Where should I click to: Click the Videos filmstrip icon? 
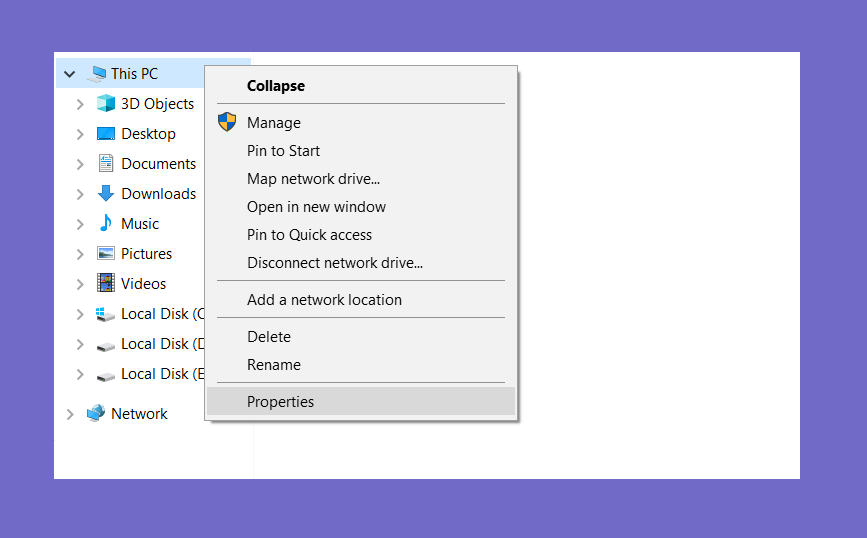106,283
